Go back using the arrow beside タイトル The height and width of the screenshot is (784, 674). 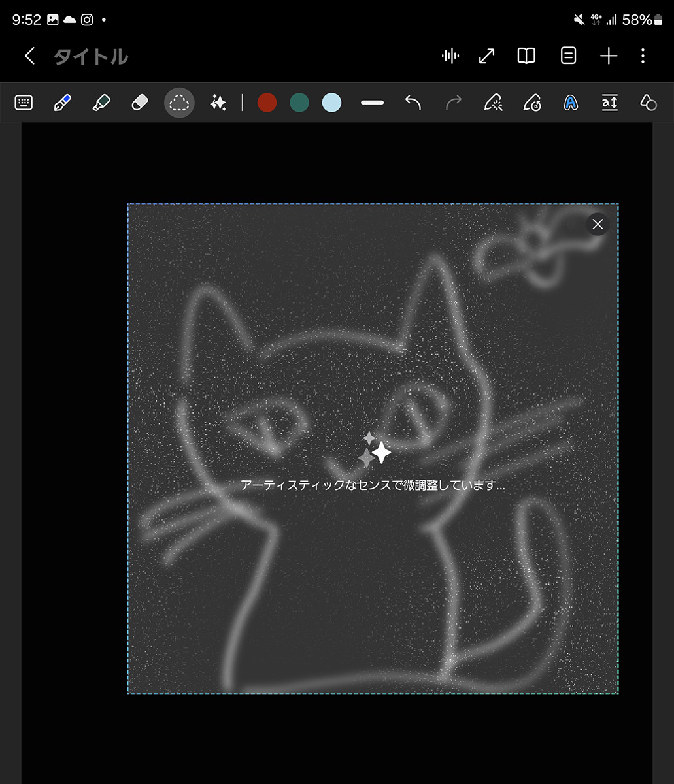coord(29,56)
